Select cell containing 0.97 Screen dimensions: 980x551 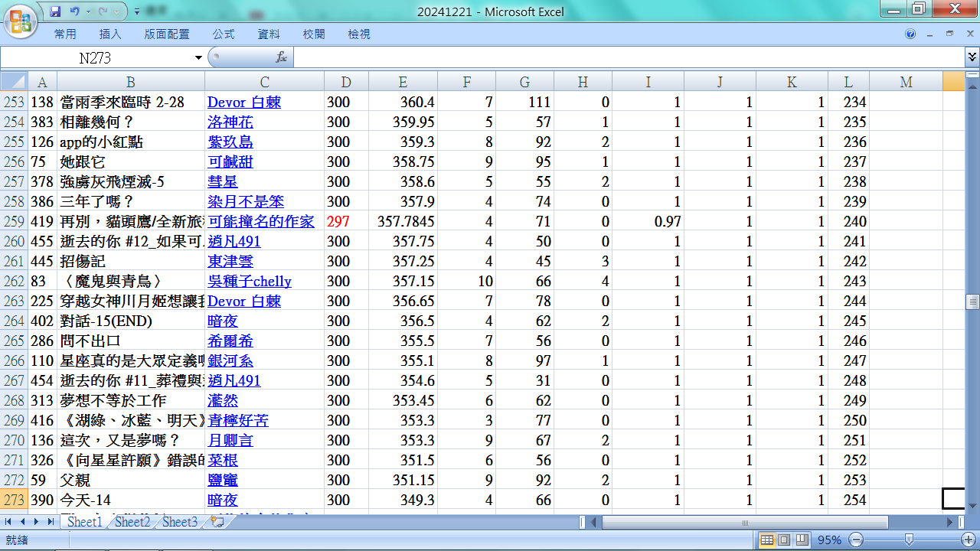(x=648, y=221)
